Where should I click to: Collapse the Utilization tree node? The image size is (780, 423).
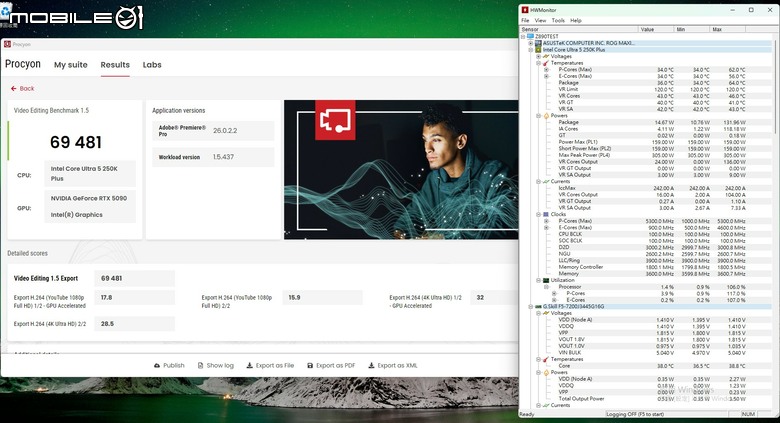(538, 280)
